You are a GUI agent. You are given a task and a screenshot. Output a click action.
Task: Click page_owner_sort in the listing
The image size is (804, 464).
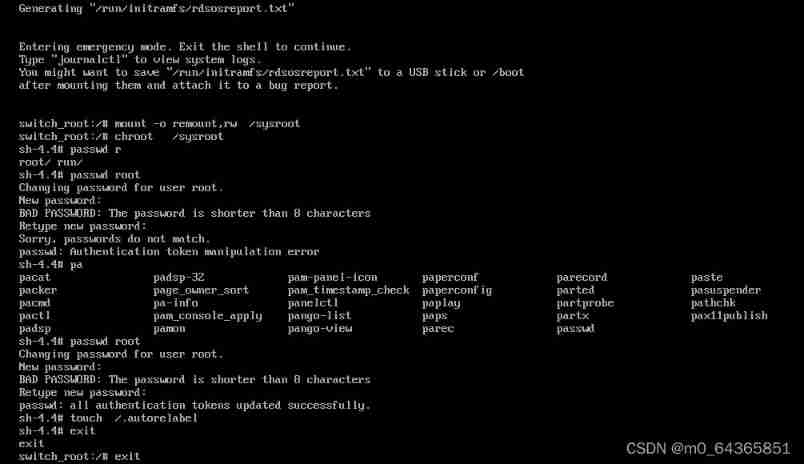[201, 290]
